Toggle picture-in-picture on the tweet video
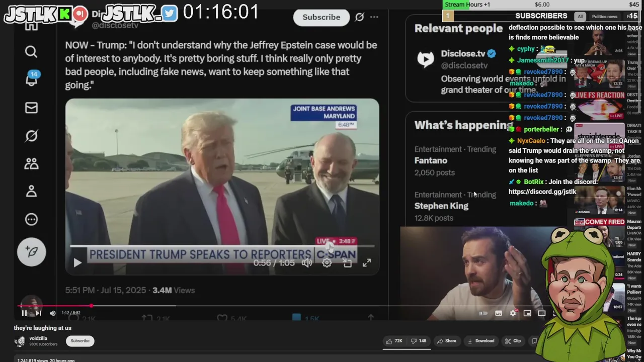 (347, 262)
